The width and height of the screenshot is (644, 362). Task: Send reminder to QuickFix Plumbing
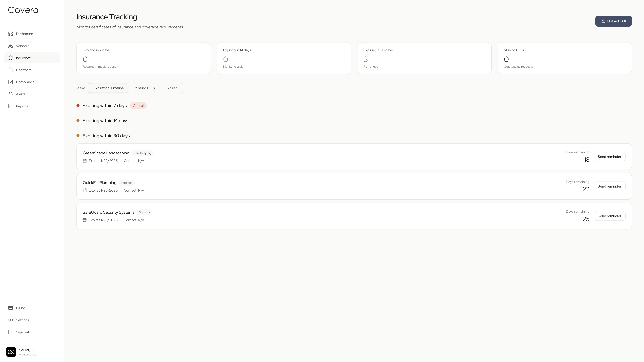[609, 186]
